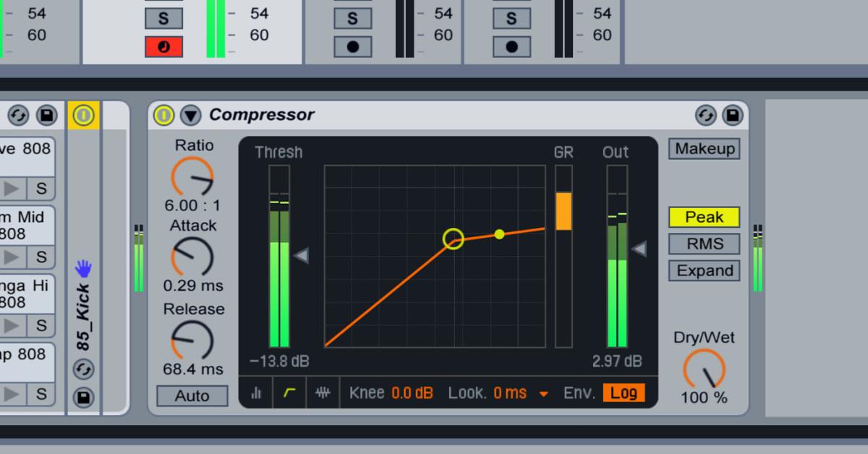868x454 pixels.
Task: Arm the track with the record button
Action: (163, 47)
